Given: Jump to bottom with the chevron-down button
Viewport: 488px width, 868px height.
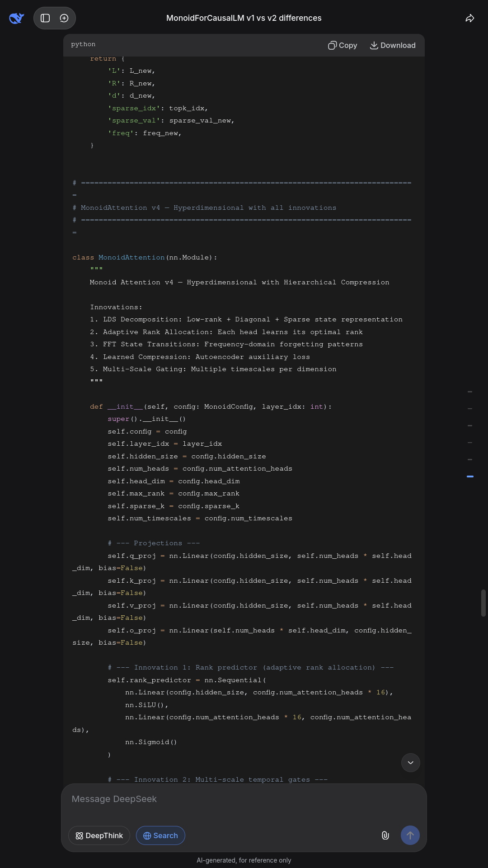Looking at the screenshot, I should click(410, 763).
